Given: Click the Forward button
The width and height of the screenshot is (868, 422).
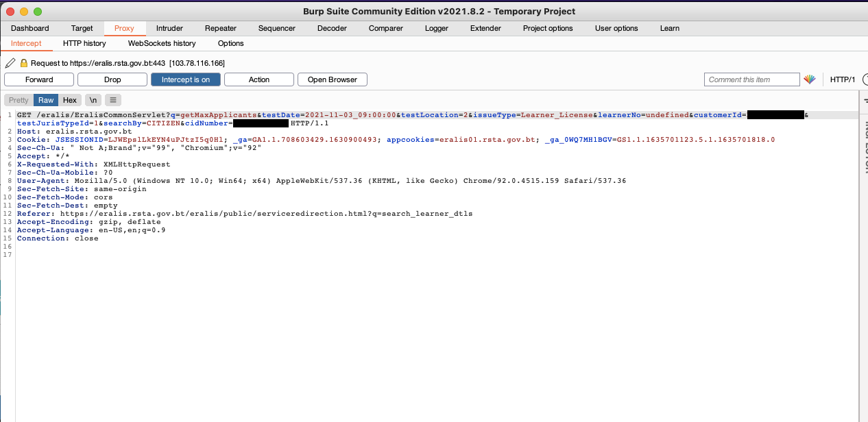Looking at the screenshot, I should 39,79.
